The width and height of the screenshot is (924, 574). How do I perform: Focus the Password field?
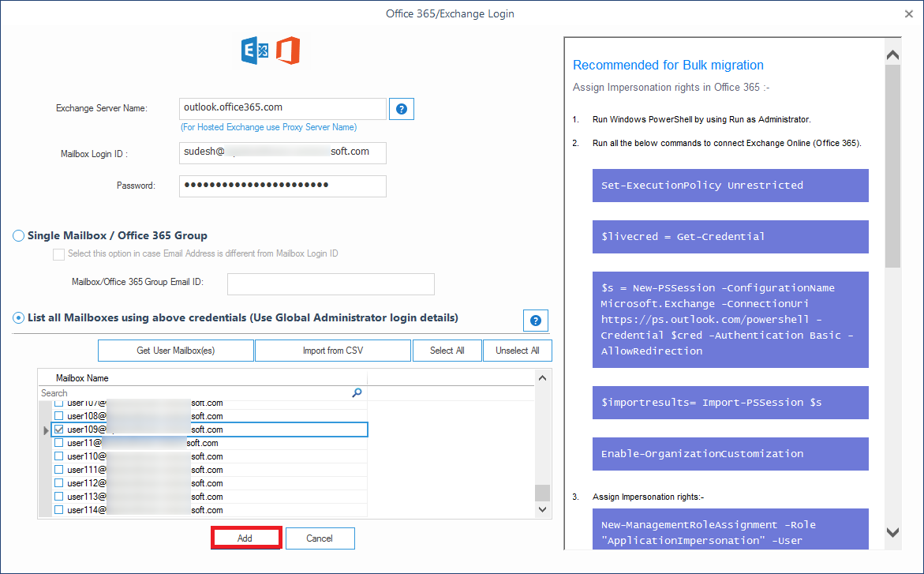[282, 186]
